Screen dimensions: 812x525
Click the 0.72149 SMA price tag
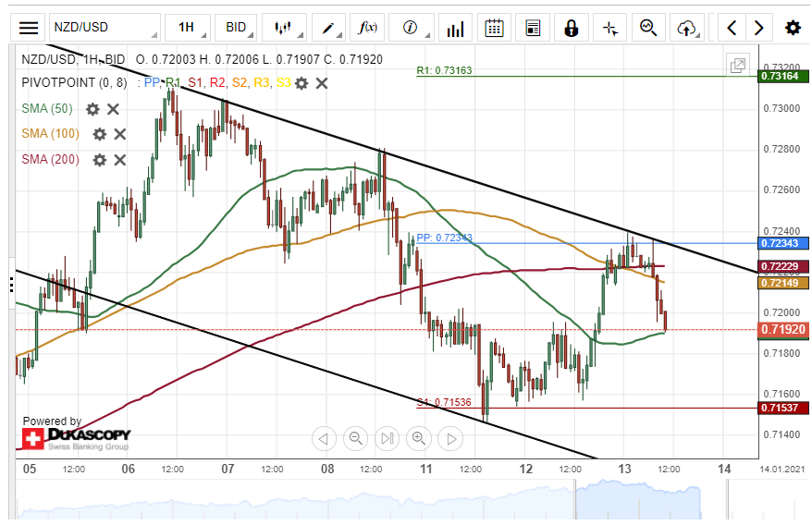tap(783, 283)
